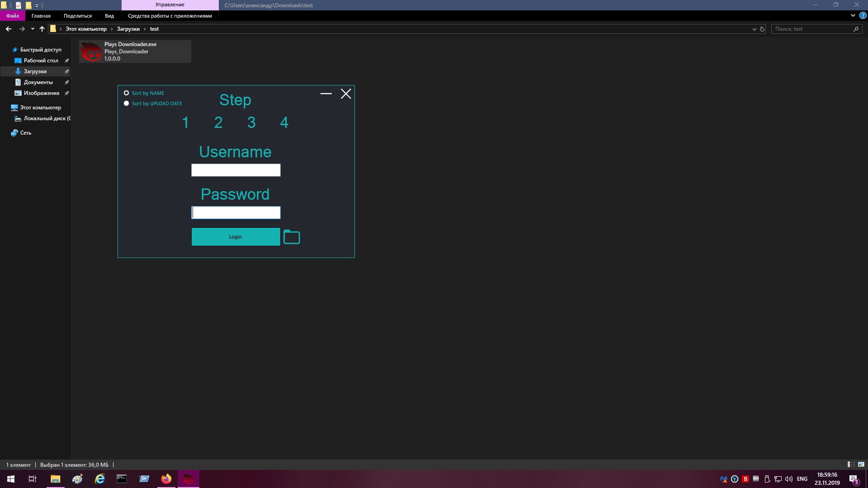Open the notification center icon
The image size is (868, 488).
click(x=854, y=479)
